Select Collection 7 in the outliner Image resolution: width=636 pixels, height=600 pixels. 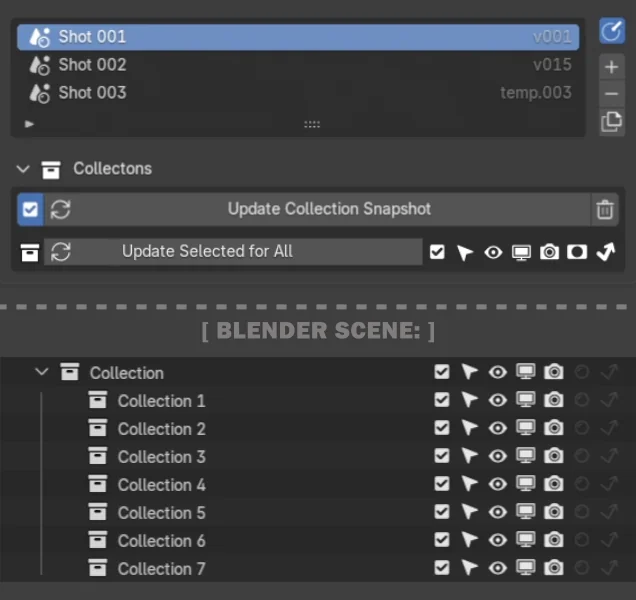[x=161, y=569]
